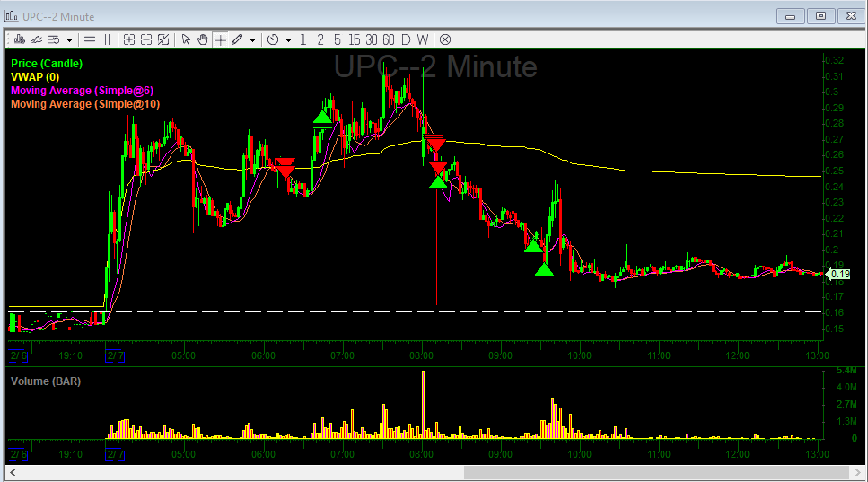Viewport: 868px width, 482px height.
Task: Expand the dropdown after the settings list icon
Action: [x=69, y=39]
